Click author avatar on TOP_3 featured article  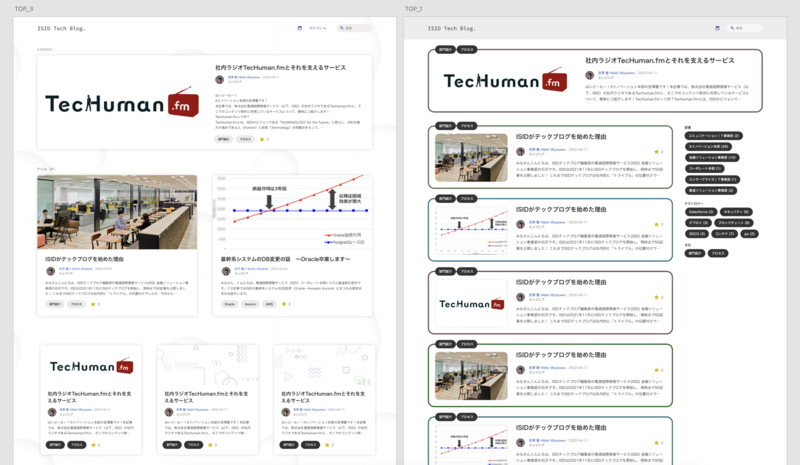[x=219, y=80]
